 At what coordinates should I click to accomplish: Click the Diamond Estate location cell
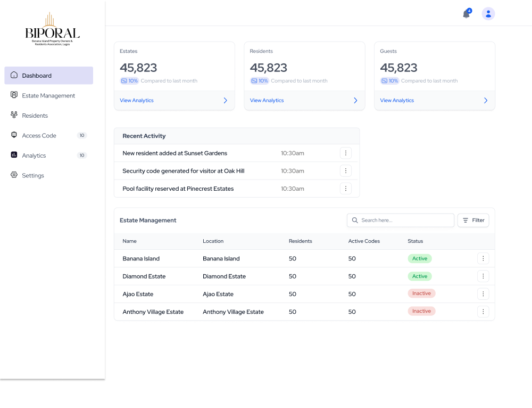[225, 276]
